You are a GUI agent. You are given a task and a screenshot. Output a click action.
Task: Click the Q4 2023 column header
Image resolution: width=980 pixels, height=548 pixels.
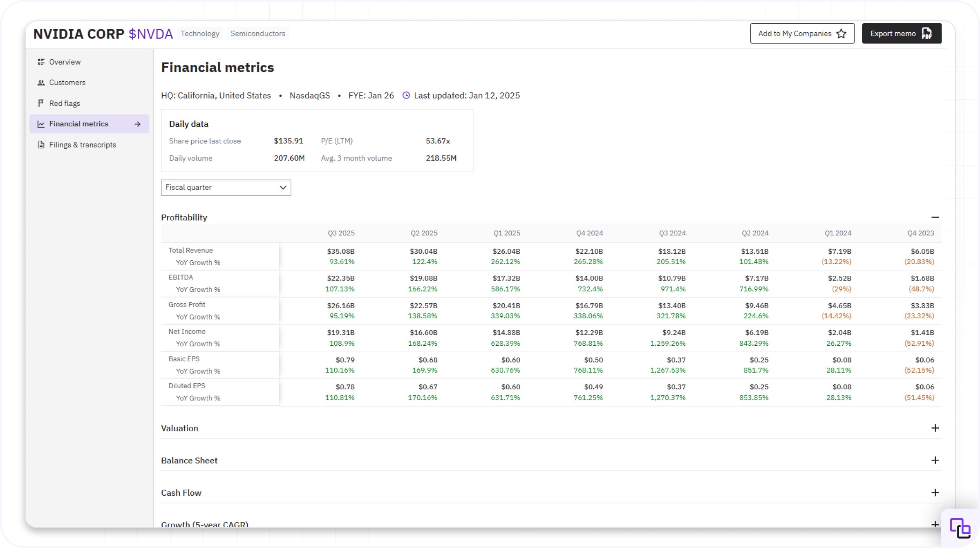920,233
